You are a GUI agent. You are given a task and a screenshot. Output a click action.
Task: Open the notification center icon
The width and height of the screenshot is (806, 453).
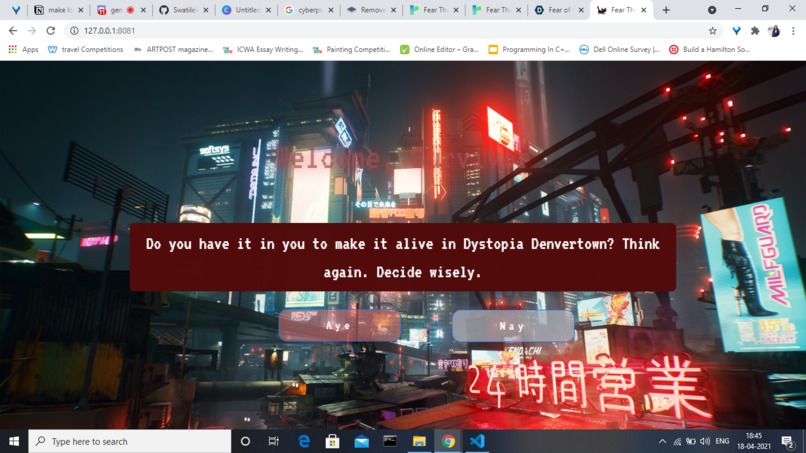click(787, 441)
